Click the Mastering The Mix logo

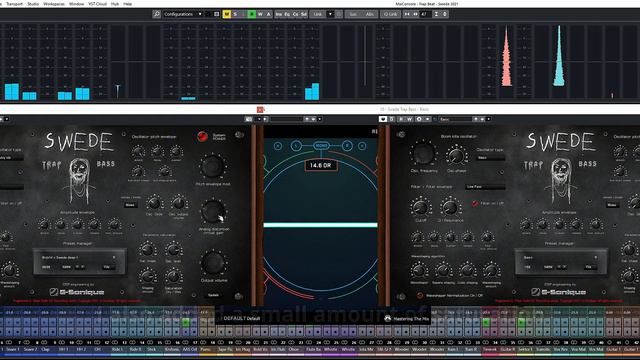407,319
